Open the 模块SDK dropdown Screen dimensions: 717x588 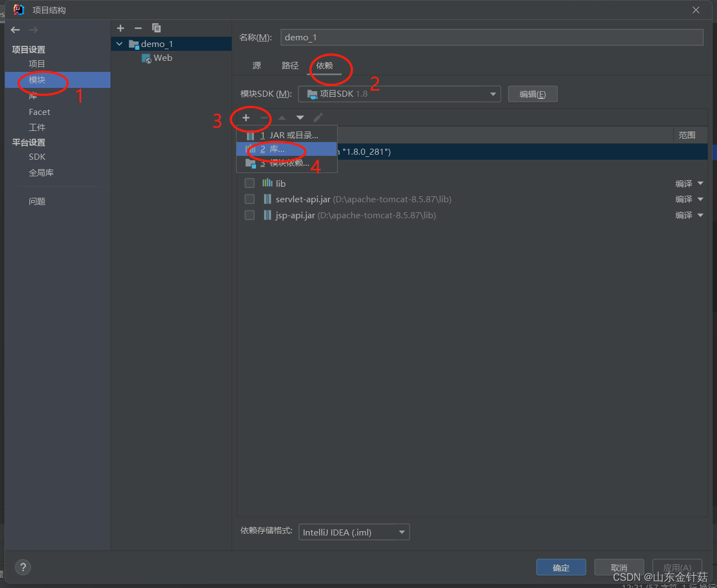coord(399,94)
